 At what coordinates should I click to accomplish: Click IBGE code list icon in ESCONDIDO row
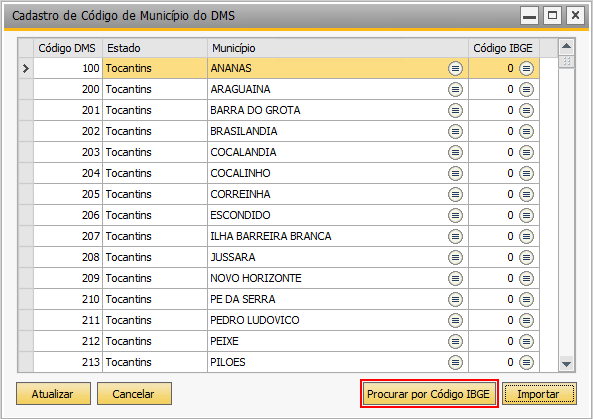click(x=526, y=216)
